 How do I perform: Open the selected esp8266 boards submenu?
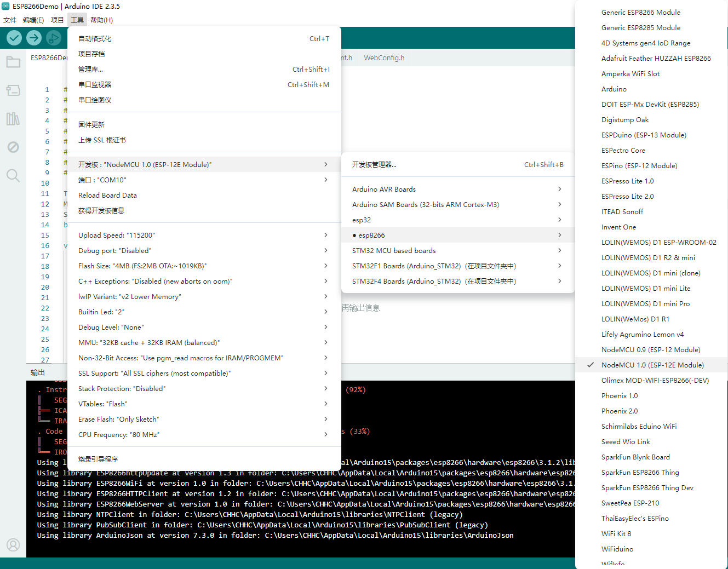(x=457, y=235)
